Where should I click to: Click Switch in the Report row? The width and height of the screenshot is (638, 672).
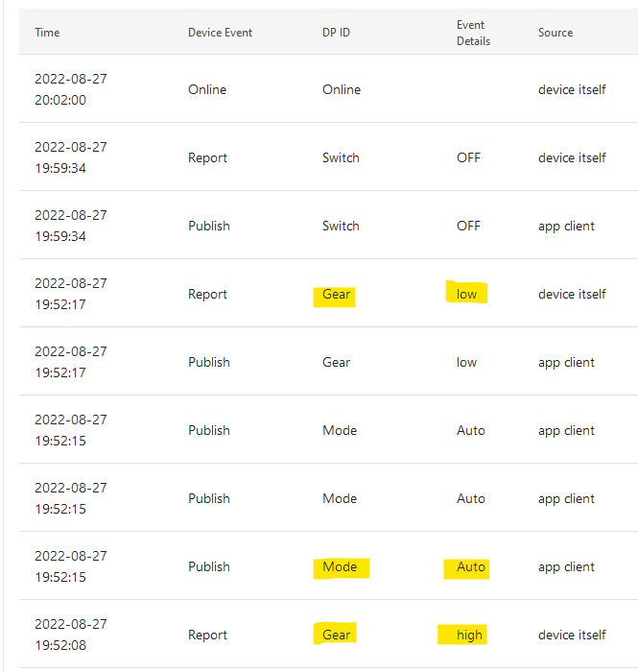341,157
